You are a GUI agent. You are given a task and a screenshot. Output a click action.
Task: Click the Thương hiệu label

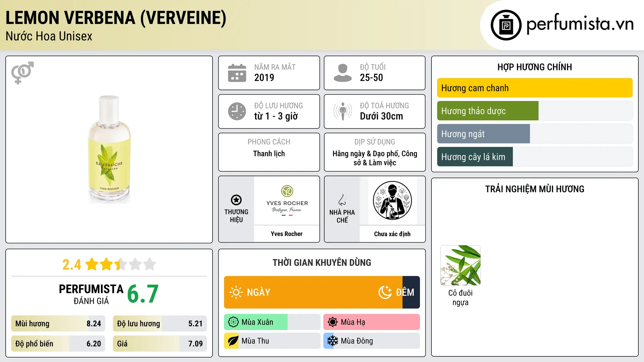point(236,216)
